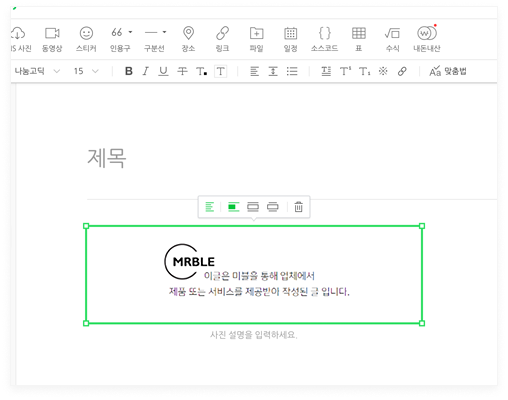Set image to full-width layout
The height and width of the screenshot is (400, 508).
click(x=273, y=207)
